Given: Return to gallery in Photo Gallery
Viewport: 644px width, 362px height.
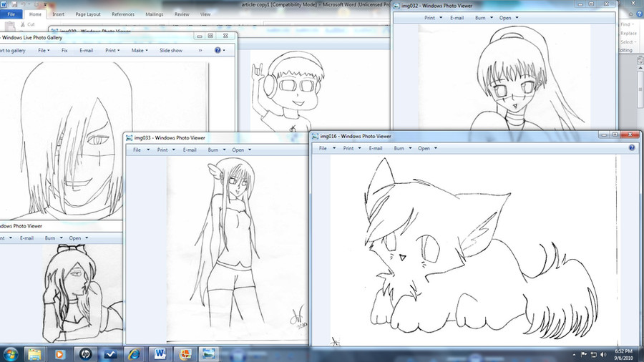Looking at the screenshot, I should (x=13, y=51).
